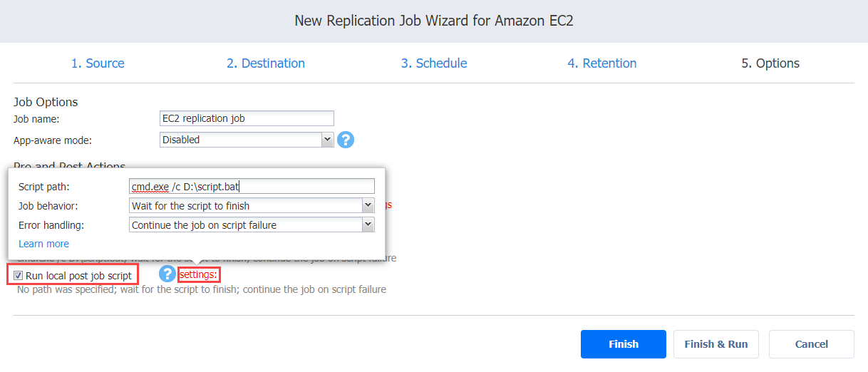868x372 pixels.
Task: Click the red settings link
Action: coord(199,274)
